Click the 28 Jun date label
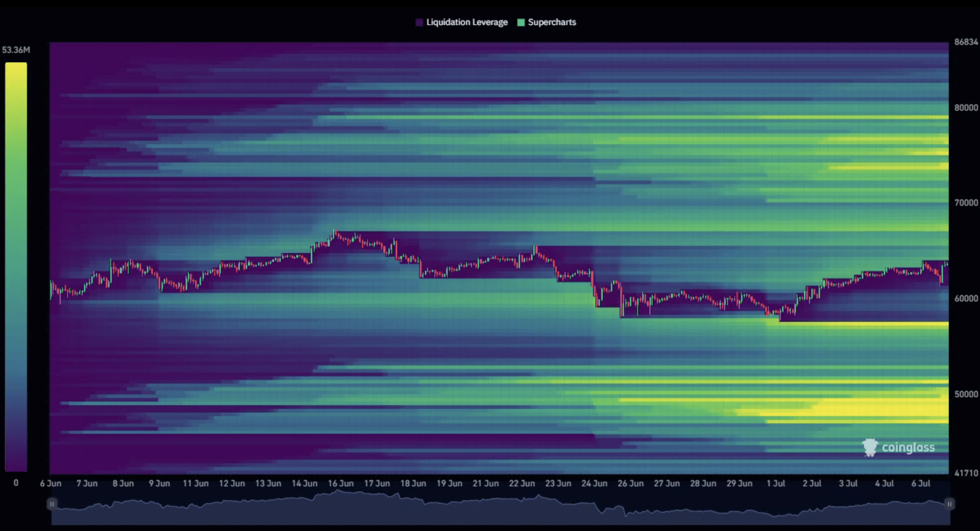The height and width of the screenshot is (531, 980). (703, 484)
